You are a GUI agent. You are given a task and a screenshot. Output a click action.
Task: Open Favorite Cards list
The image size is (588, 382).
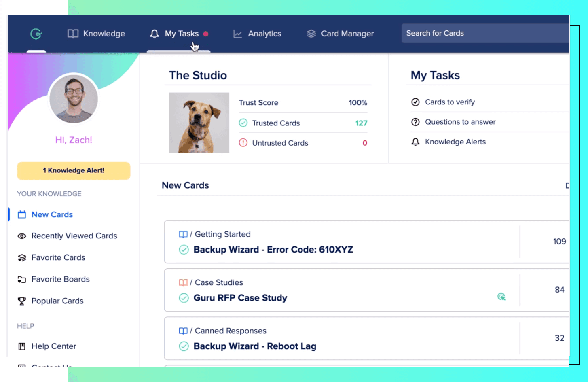pos(58,257)
